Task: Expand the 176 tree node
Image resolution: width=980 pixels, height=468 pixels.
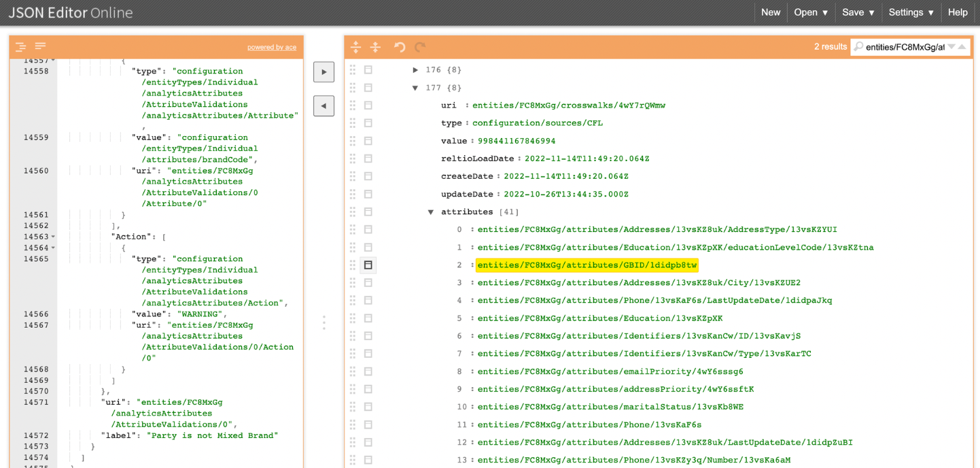Action: [415, 70]
